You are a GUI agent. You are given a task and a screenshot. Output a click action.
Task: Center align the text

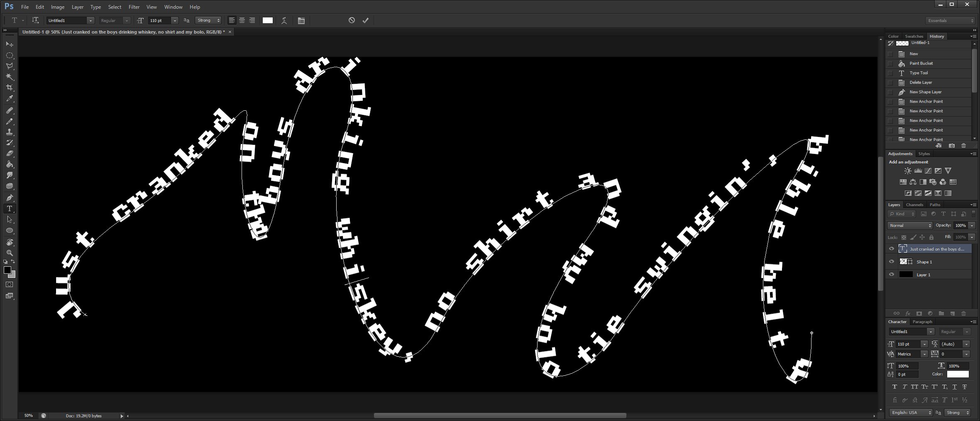pos(242,20)
